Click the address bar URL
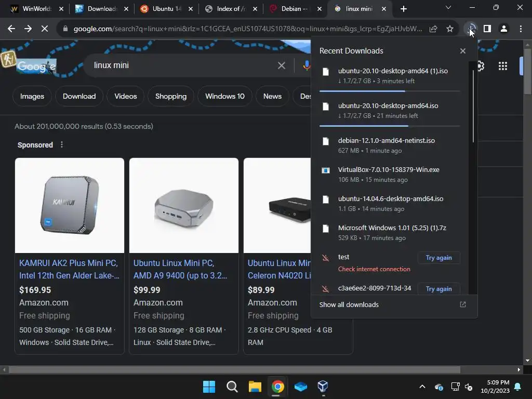Image resolution: width=532 pixels, height=399 pixels. pos(248,29)
